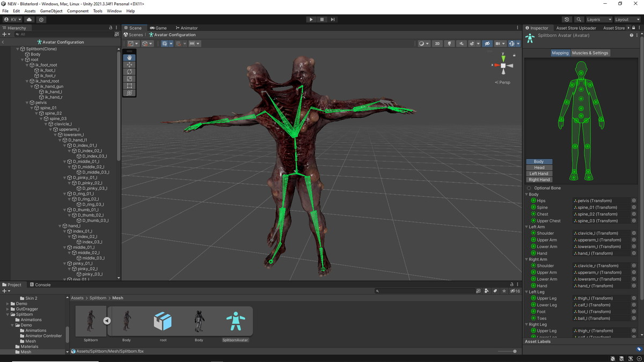Select the Hand view tool
Screen dimensions: 644x362
(x=129, y=57)
